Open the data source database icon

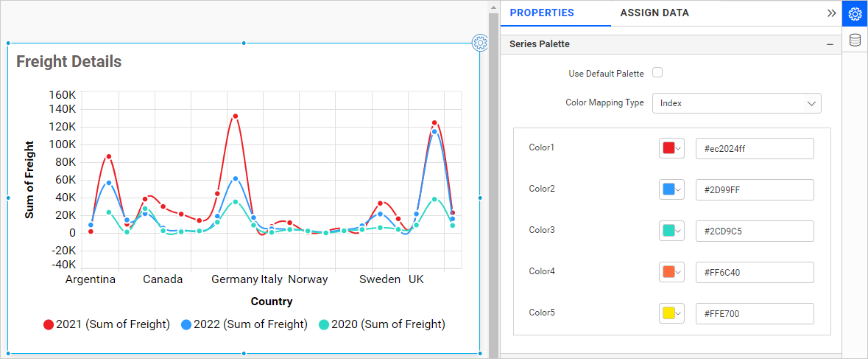point(855,41)
